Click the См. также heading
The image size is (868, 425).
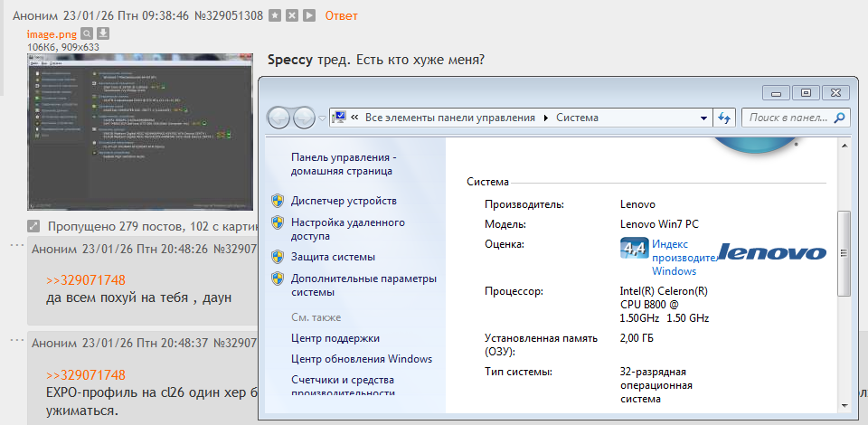click(316, 317)
